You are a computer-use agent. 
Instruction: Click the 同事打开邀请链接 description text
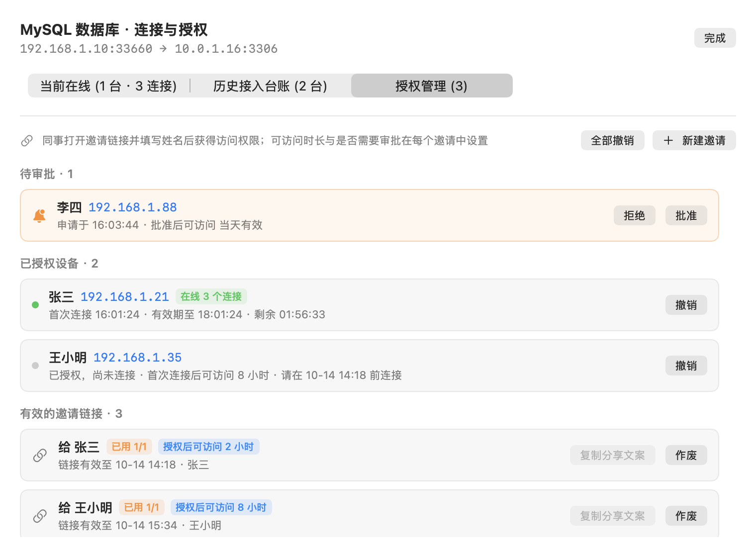pyautogui.click(x=265, y=141)
